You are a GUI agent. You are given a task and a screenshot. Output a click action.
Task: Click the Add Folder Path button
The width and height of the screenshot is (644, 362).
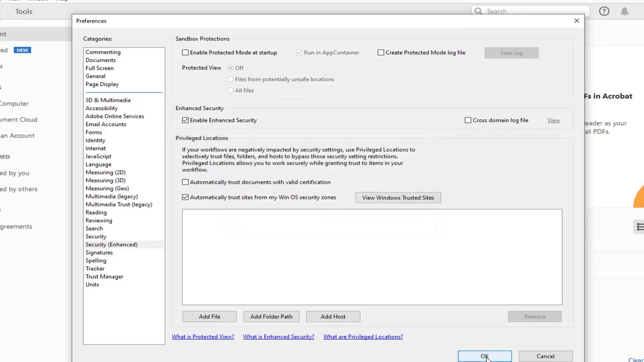[x=271, y=317]
